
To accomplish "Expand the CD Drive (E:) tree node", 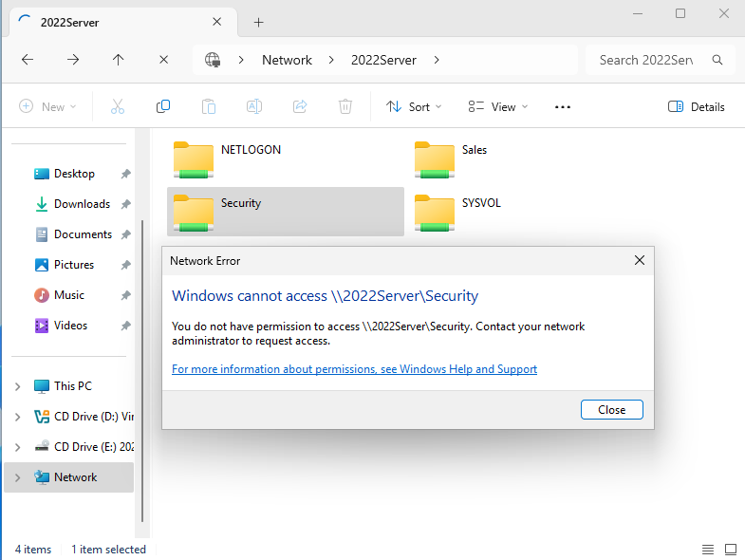I will tap(18, 447).
